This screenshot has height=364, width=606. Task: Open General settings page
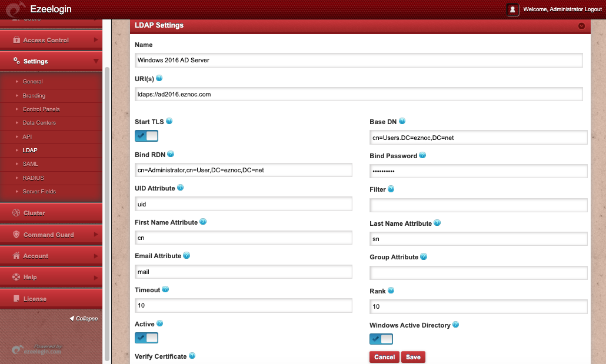pyautogui.click(x=32, y=82)
